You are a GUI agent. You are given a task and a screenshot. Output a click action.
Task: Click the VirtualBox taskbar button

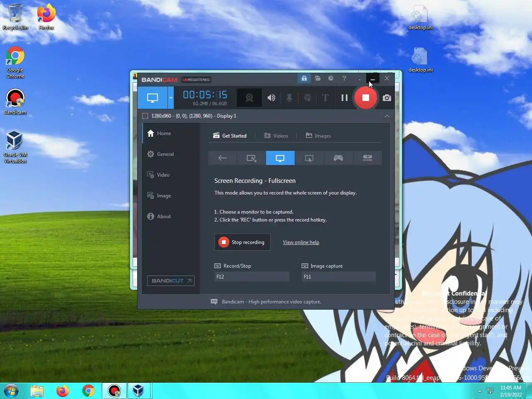(139, 391)
